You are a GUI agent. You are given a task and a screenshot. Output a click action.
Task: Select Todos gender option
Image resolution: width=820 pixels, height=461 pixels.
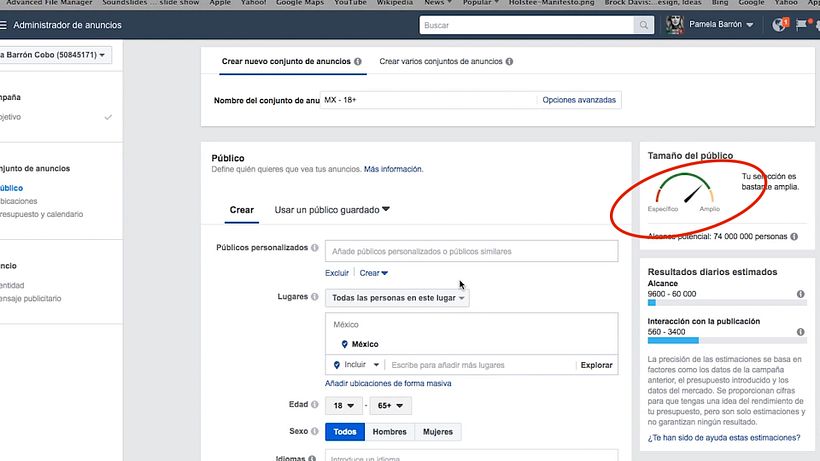tap(345, 432)
